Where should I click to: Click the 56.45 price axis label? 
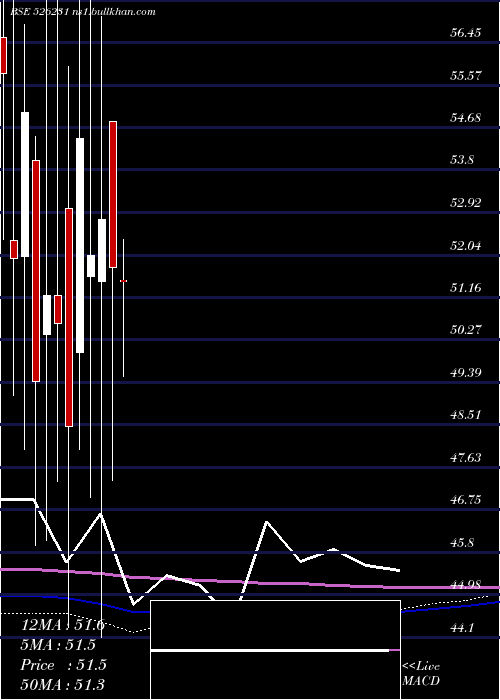466,33
